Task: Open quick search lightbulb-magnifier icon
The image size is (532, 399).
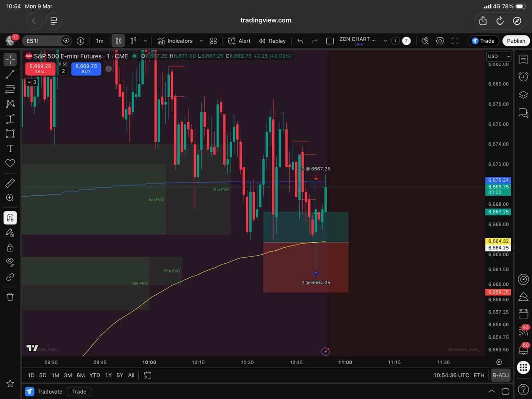Action: tap(425, 41)
